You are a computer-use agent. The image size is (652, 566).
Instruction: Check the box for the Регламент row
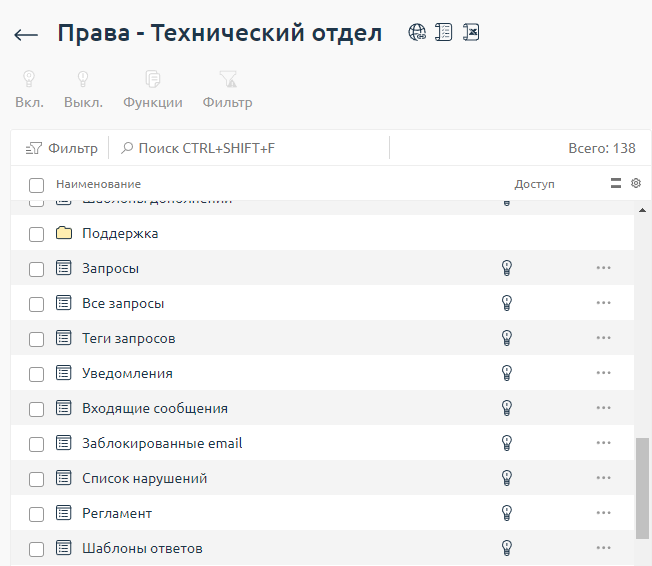coord(37,514)
